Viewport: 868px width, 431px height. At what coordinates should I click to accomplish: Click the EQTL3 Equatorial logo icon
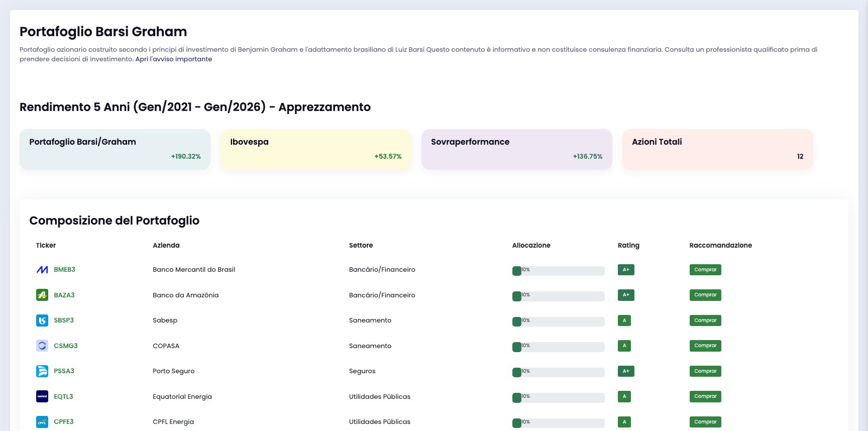point(42,396)
